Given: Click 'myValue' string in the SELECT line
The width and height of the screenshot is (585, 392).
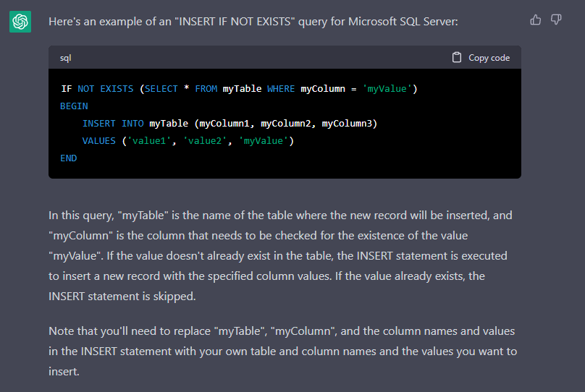Looking at the screenshot, I should [x=387, y=89].
